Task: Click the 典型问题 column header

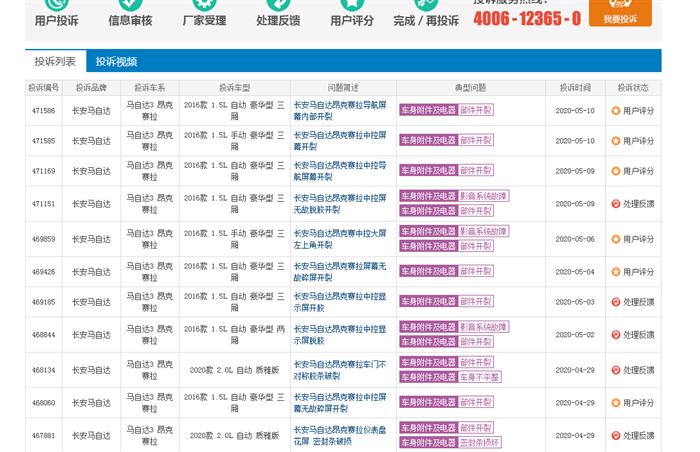Action: tap(471, 88)
